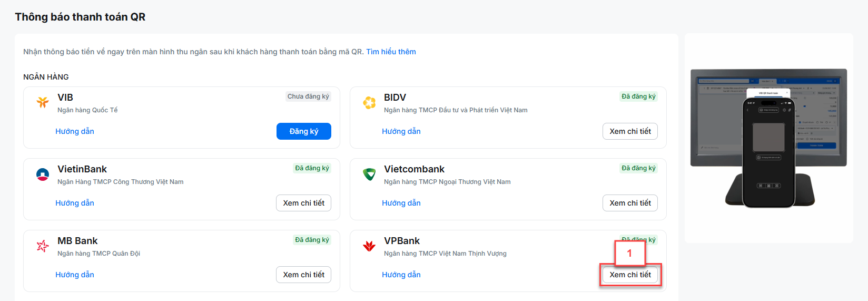This screenshot has width=868, height=301.
Task: Open Xem chi tiết for VPBank
Action: tap(630, 275)
